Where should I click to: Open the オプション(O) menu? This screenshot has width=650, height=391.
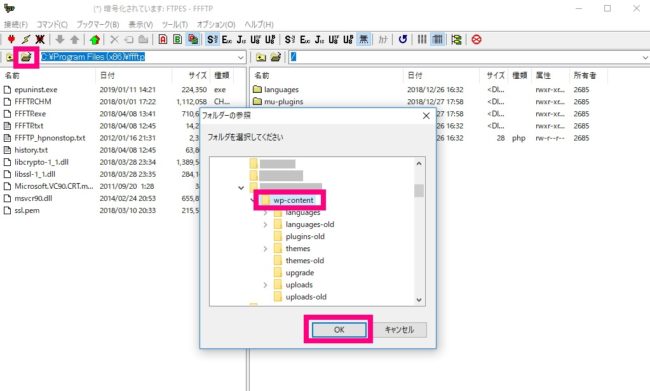(x=216, y=24)
